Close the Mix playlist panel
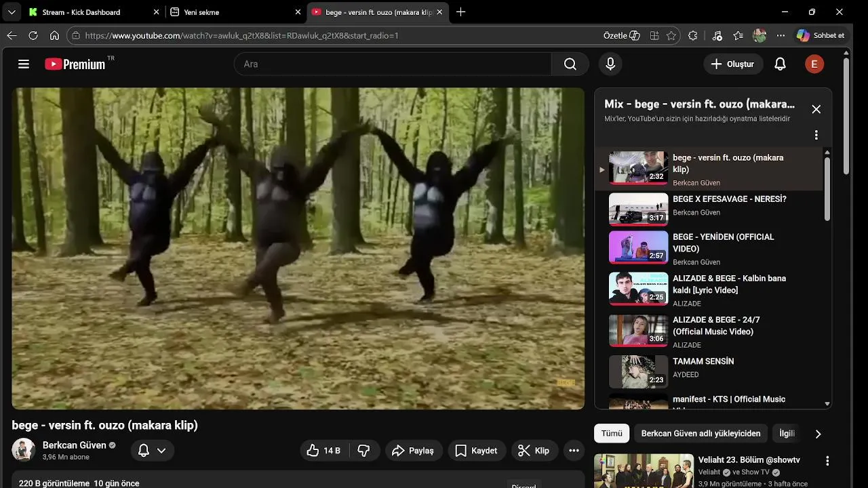The height and width of the screenshot is (488, 868). [816, 109]
